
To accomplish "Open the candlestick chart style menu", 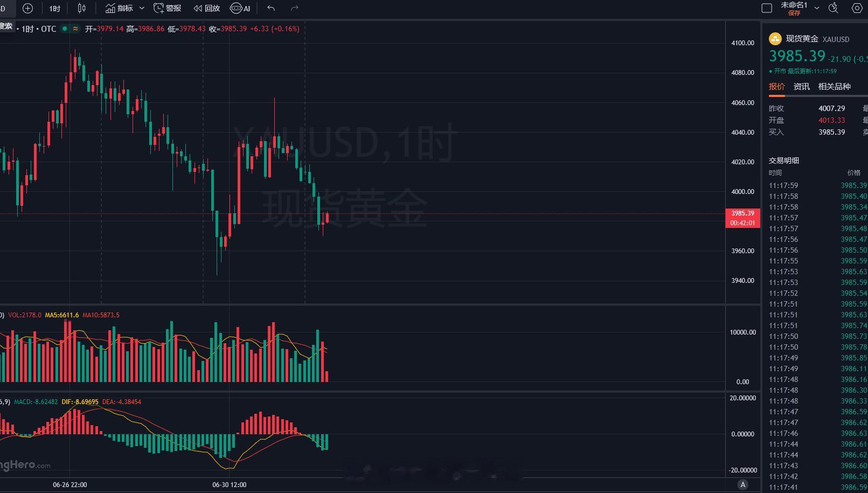I will coord(82,8).
